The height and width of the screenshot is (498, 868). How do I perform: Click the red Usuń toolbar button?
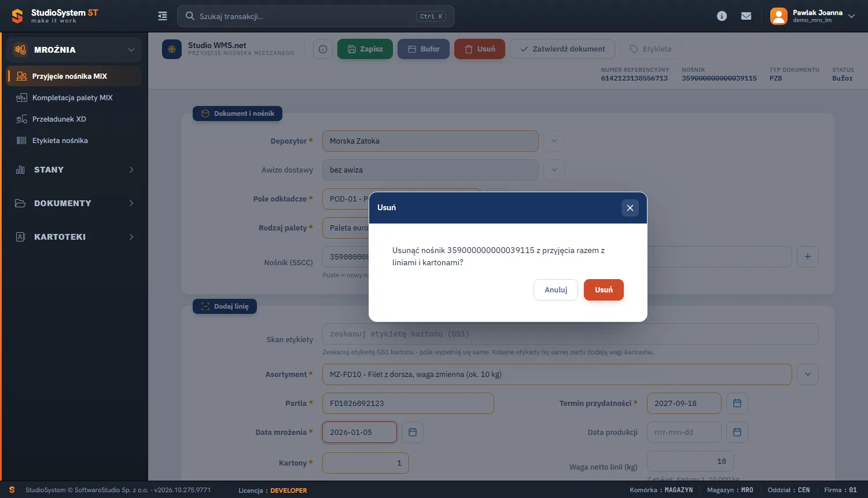pos(480,49)
